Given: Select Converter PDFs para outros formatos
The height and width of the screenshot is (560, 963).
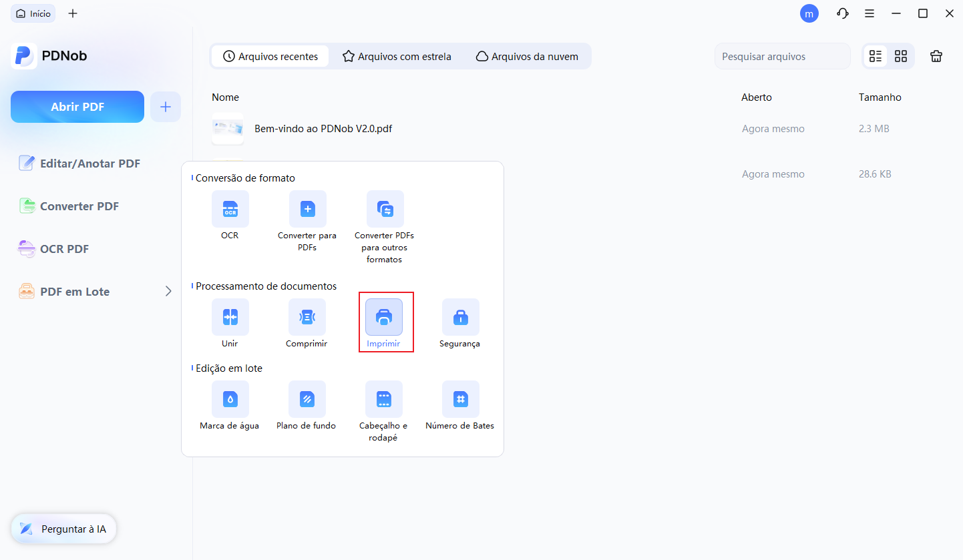Looking at the screenshot, I should click(385, 209).
